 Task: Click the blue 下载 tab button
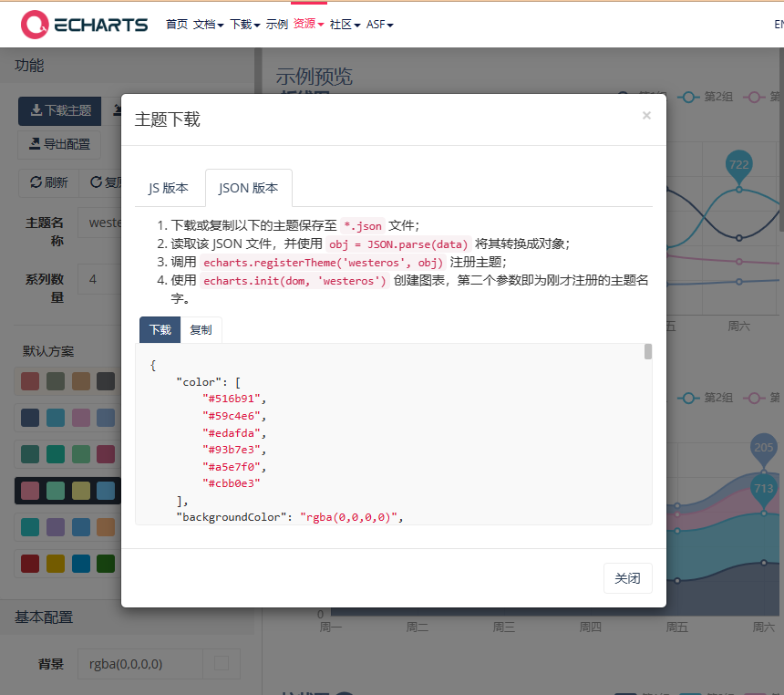click(x=160, y=330)
